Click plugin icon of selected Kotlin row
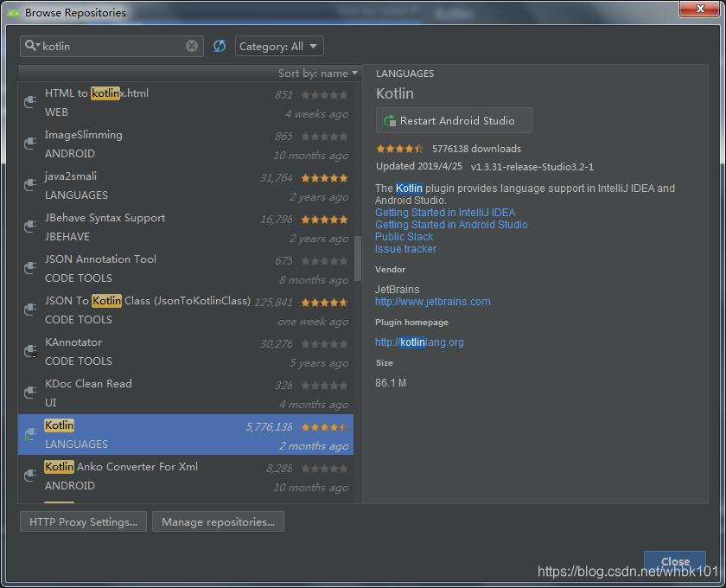This screenshot has height=588, width=726. click(x=30, y=434)
